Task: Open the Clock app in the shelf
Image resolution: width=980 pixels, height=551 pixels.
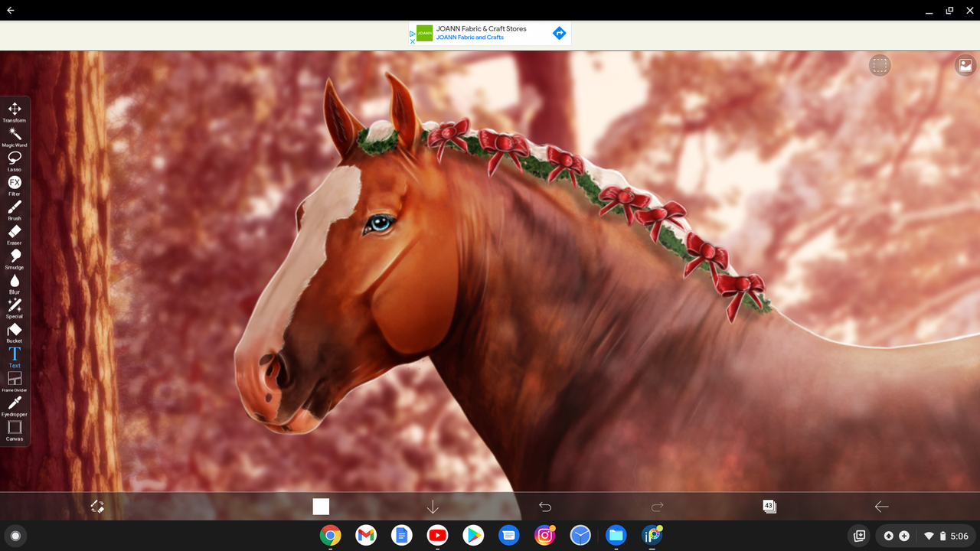Action: pyautogui.click(x=580, y=536)
